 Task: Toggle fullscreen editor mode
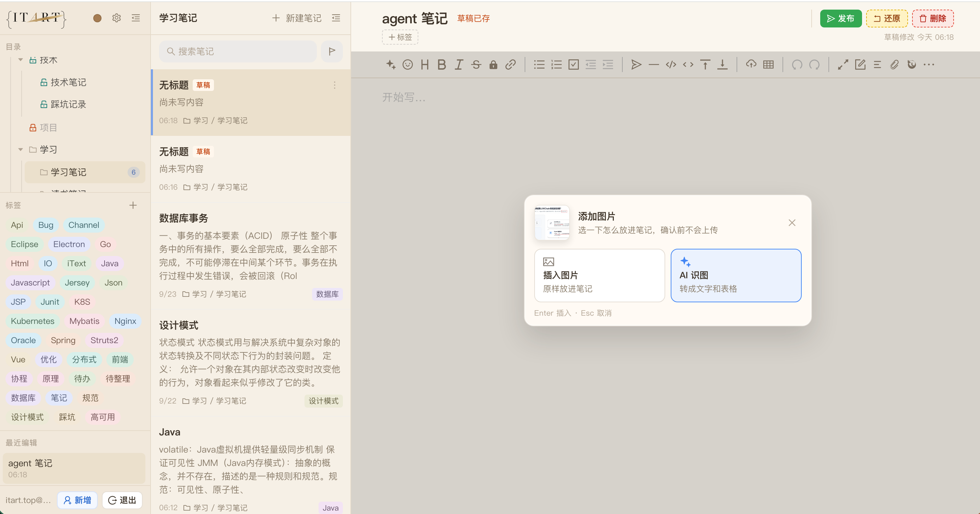pos(843,65)
